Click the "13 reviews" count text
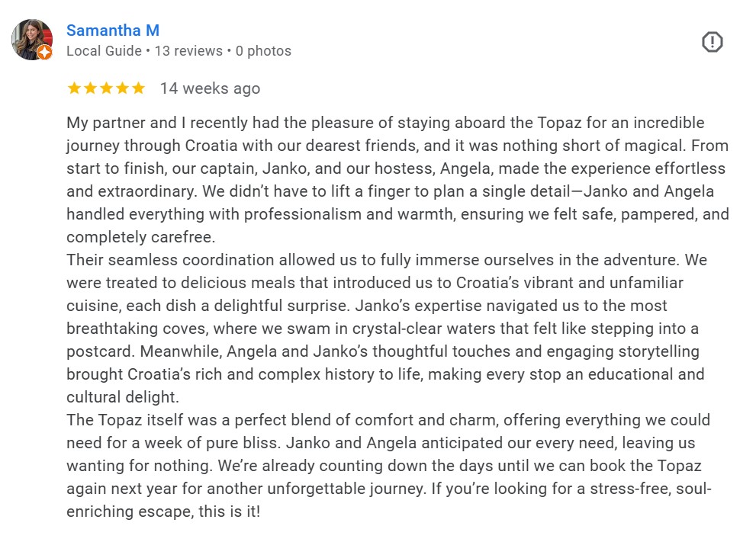This screenshot has height=542, width=756. [188, 51]
